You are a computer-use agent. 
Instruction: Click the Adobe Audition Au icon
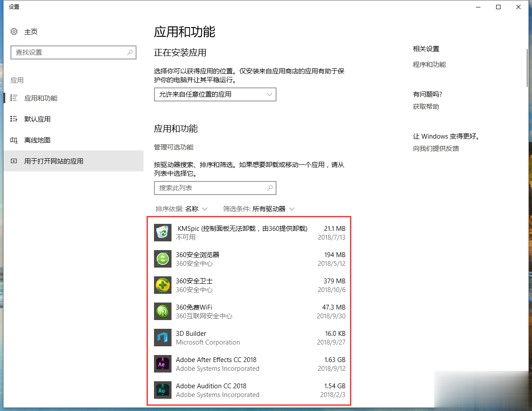[163, 390]
